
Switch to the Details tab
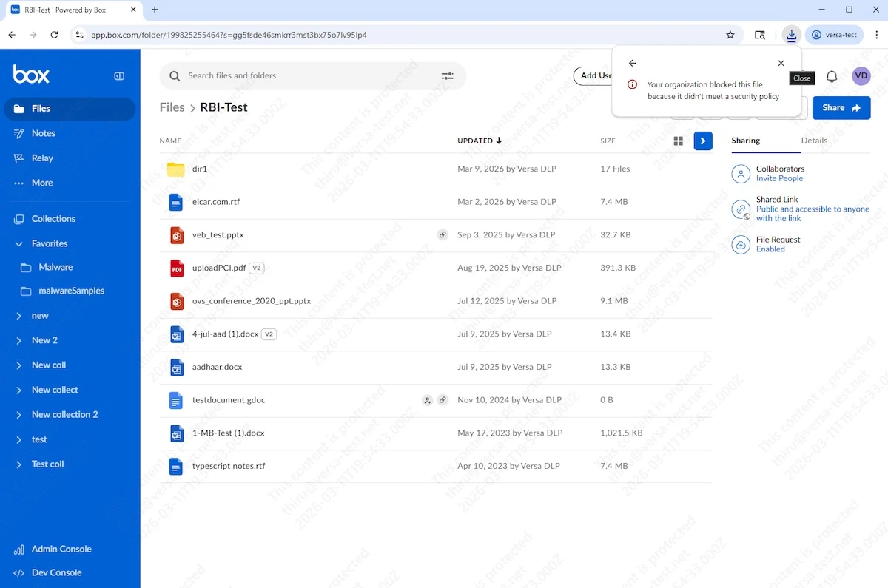coord(814,141)
